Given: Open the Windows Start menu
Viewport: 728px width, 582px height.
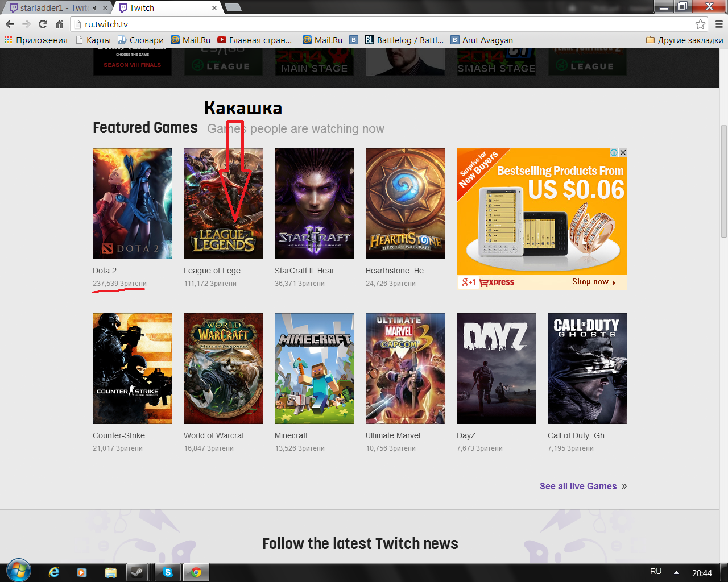Looking at the screenshot, I should [x=18, y=571].
